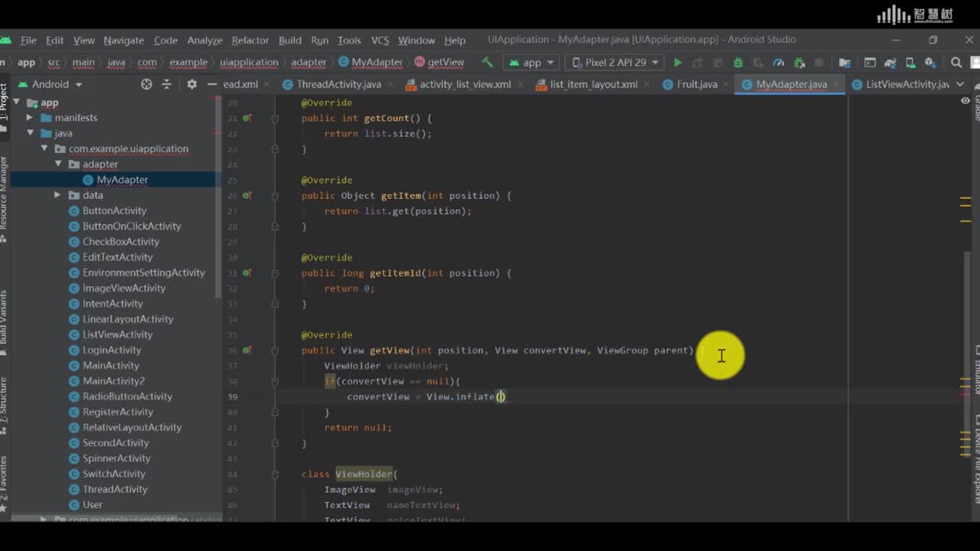The image size is (980, 551).
Task: Select EnvironmentSettingActivity in project tree
Action: (x=143, y=272)
